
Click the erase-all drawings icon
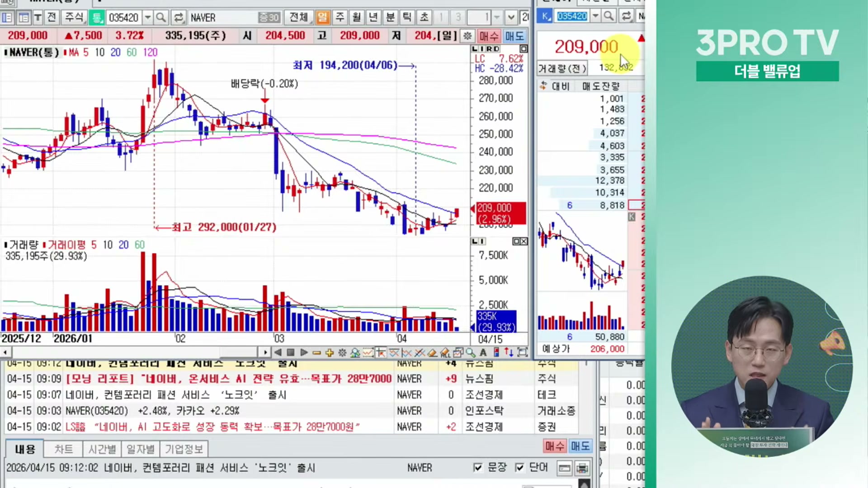tap(445, 352)
